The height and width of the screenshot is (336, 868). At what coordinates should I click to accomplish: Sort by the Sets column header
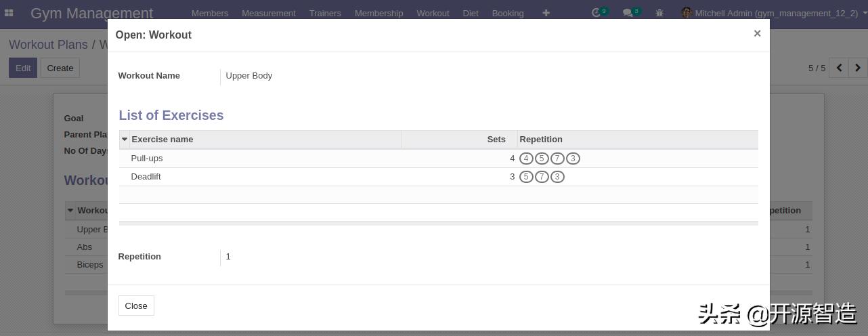496,140
